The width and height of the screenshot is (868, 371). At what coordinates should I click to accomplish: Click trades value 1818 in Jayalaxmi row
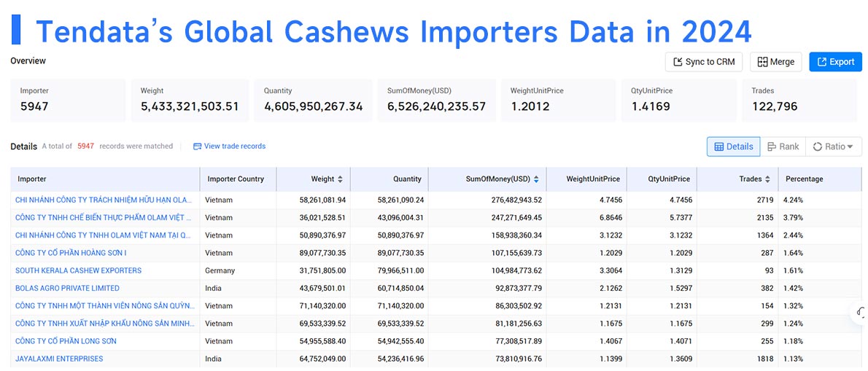(x=765, y=359)
